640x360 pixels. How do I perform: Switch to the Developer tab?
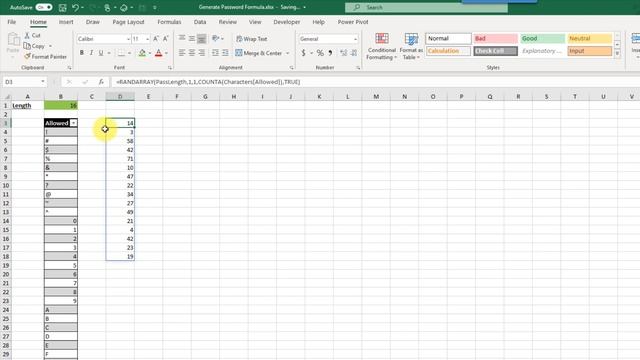(287, 22)
